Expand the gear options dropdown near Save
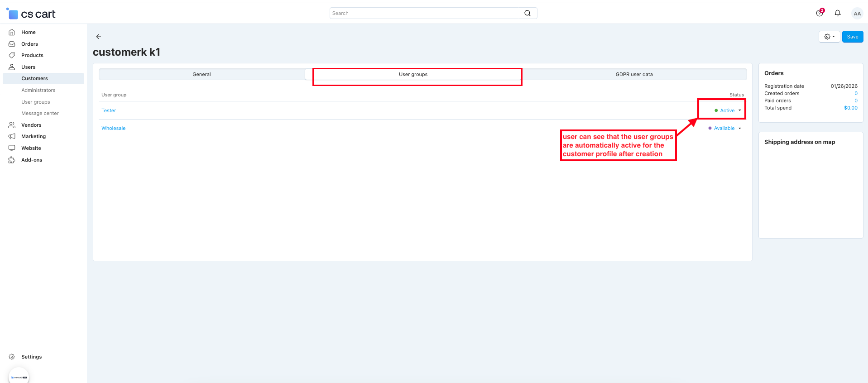This screenshot has width=868, height=383. [x=829, y=37]
